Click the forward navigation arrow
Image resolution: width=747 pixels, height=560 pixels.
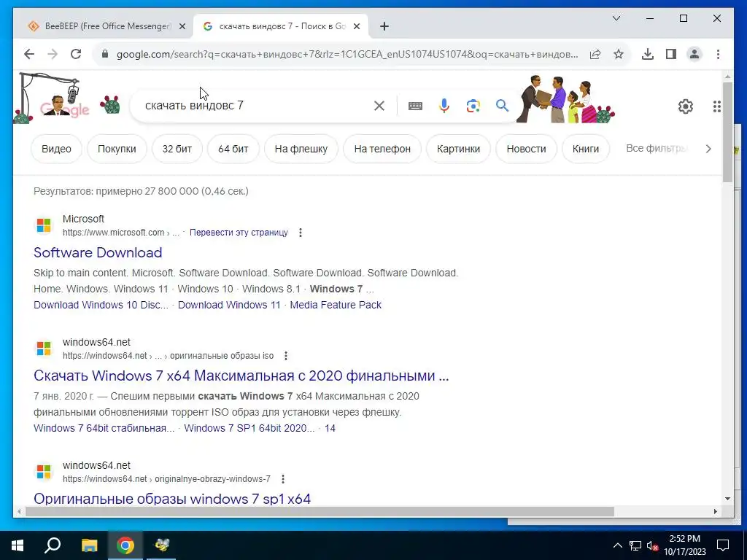(x=53, y=54)
